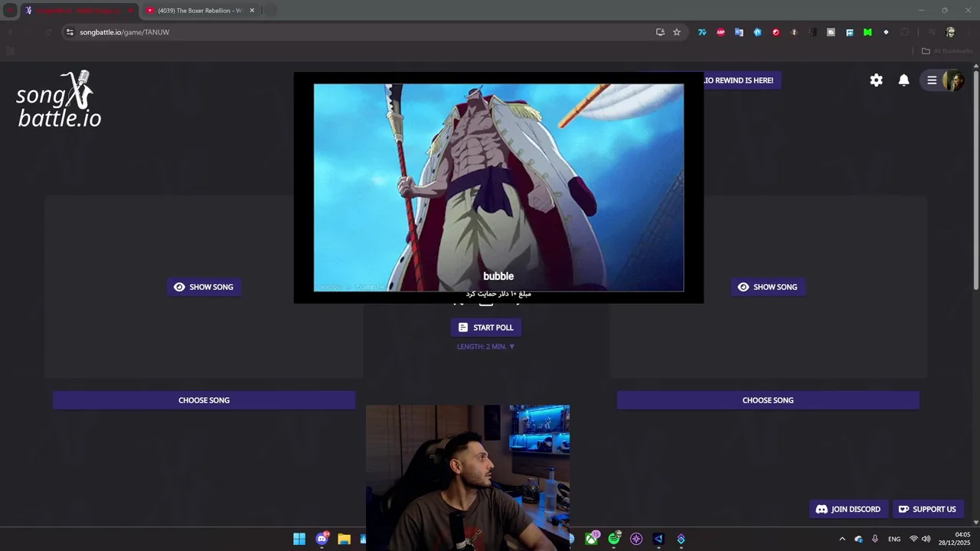
Task: Open songbattle.io settings gear
Action: 877,80
